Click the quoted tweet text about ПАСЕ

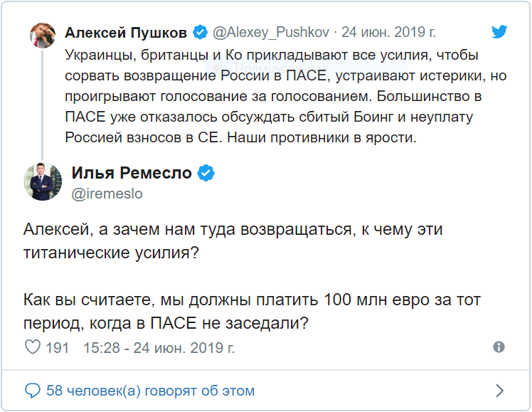(270, 95)
